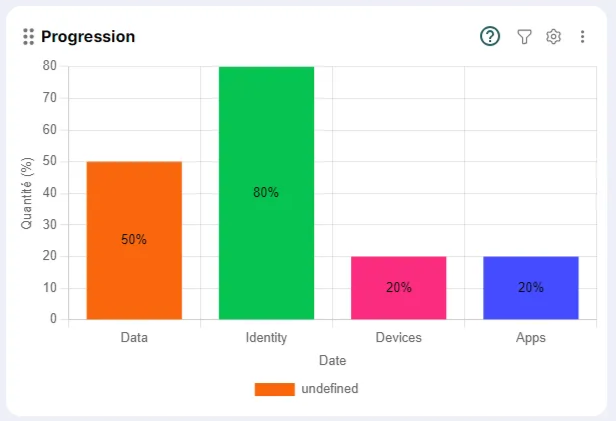Click the Identity x-axis label
Screen dimensions: 616x421
click(x=266, y=338)
